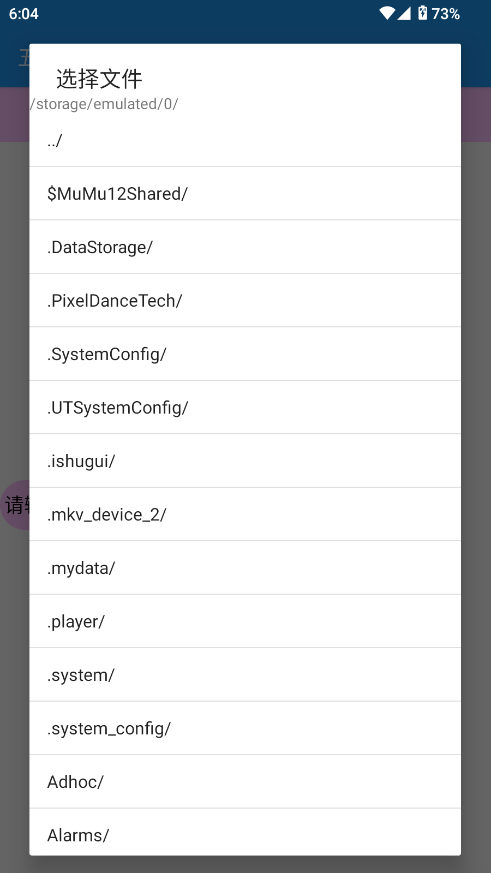Tap the 选择文件 dialog title

100,79
